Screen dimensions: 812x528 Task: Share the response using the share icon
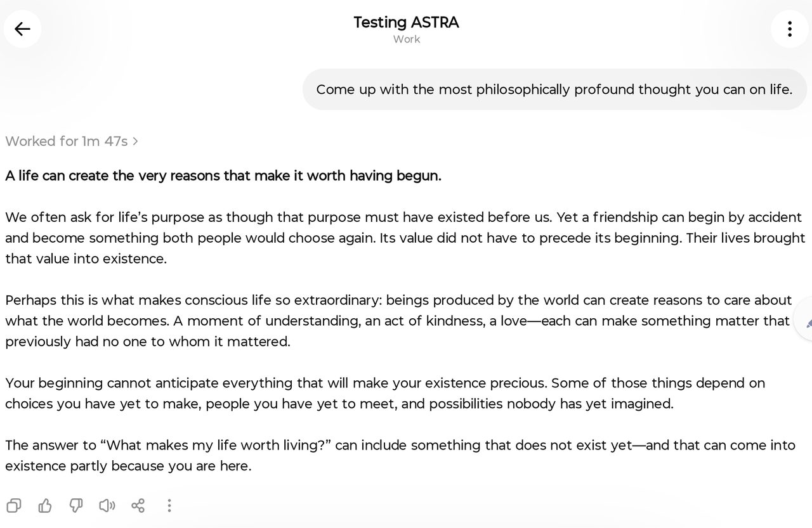(138, 505)
